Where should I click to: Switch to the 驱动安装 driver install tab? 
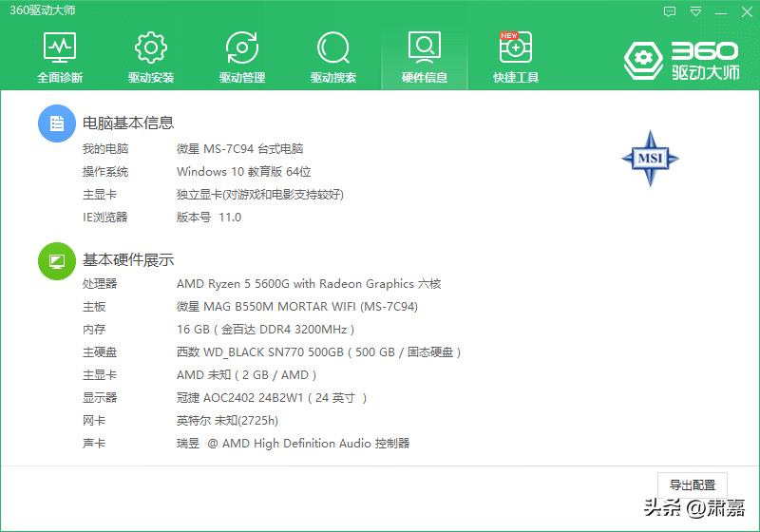151,57
